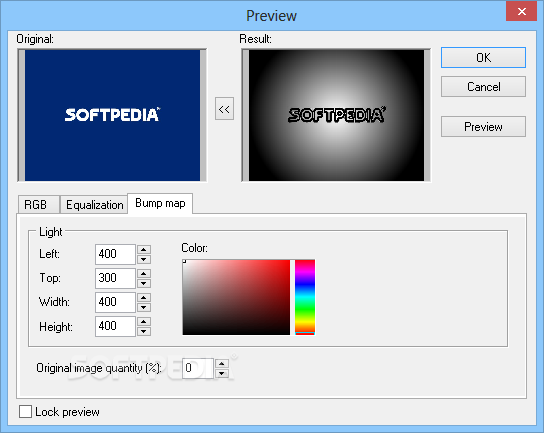Click the Result image preview
This screenshot has width=544, height=433.
336,115
